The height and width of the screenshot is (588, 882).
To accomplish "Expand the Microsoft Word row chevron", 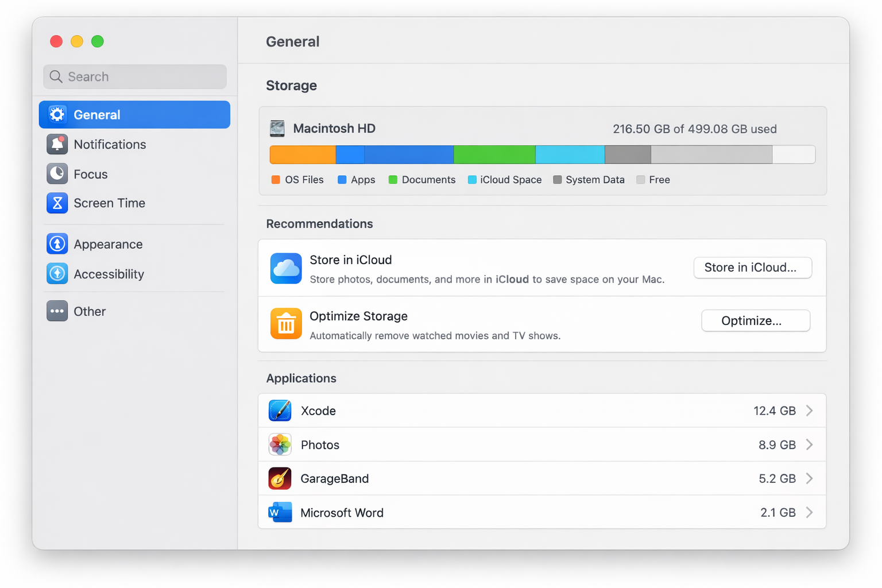I will coord(810,512).
